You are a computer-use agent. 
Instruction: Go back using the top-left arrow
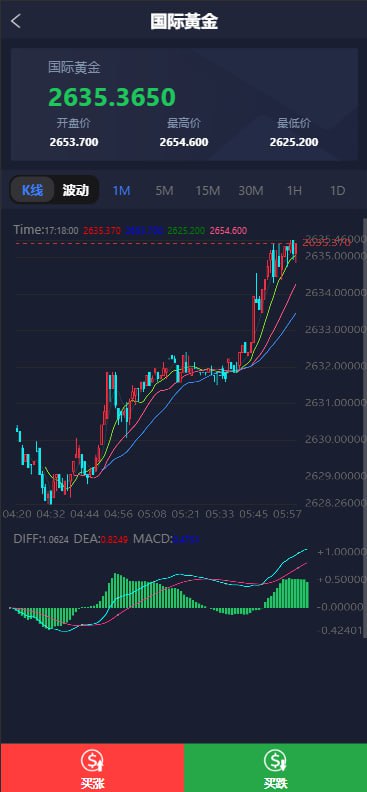click(x=16, y=22)
